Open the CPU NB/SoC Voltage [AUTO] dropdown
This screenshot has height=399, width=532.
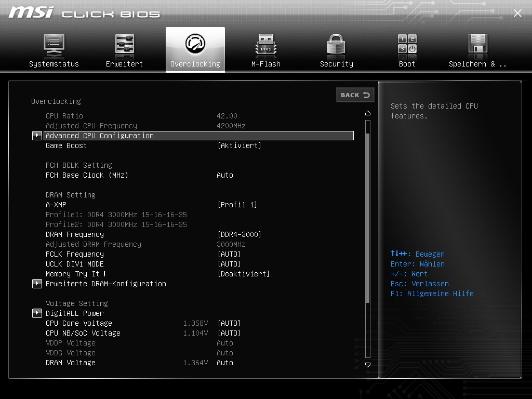tap(229, 333)
